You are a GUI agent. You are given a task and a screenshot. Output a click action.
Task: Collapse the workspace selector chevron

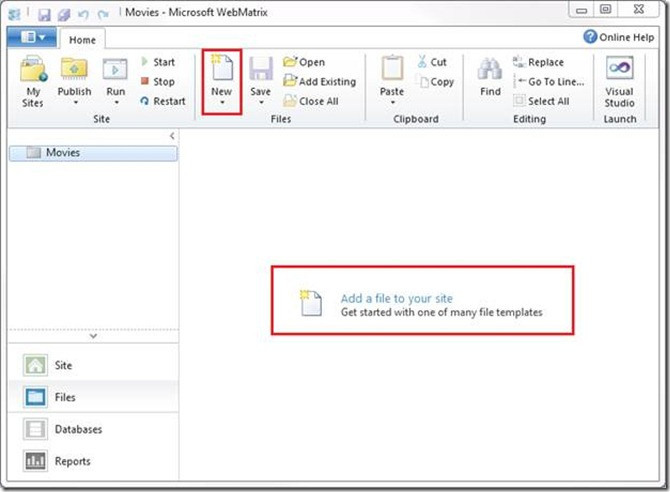(93, 336)
